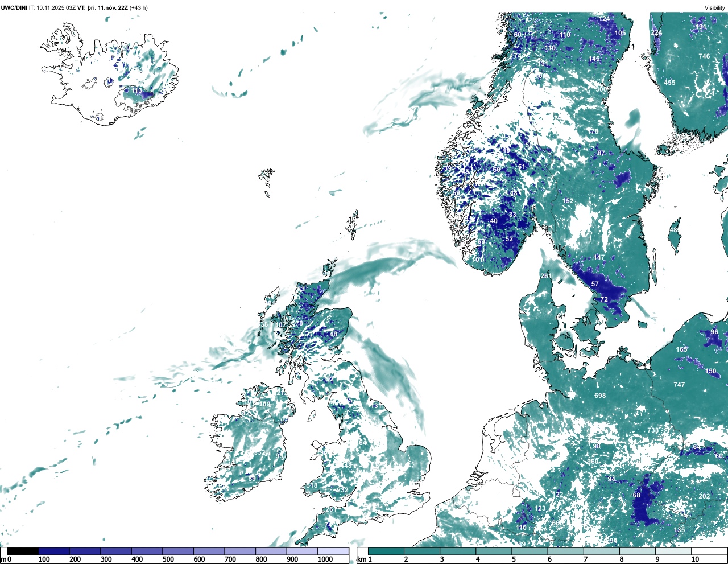This screenshot has height=564, width=728.
Task: Click the visibility value 123 in western Germany
Action: pyautogui.click(x=540, y=509)
